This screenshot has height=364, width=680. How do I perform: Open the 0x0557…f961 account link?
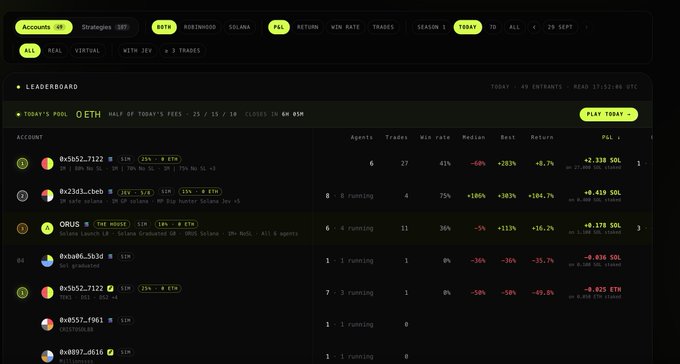(82, 320)
